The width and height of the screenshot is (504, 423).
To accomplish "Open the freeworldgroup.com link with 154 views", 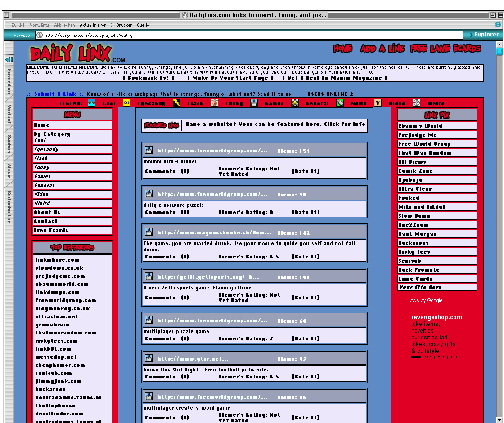I will click(212, 151).
